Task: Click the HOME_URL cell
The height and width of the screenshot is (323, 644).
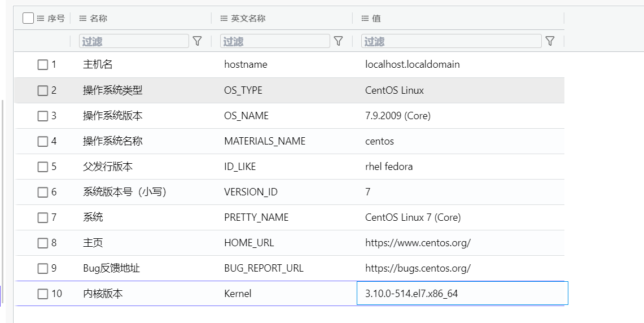Action: [x=249, y=243]
